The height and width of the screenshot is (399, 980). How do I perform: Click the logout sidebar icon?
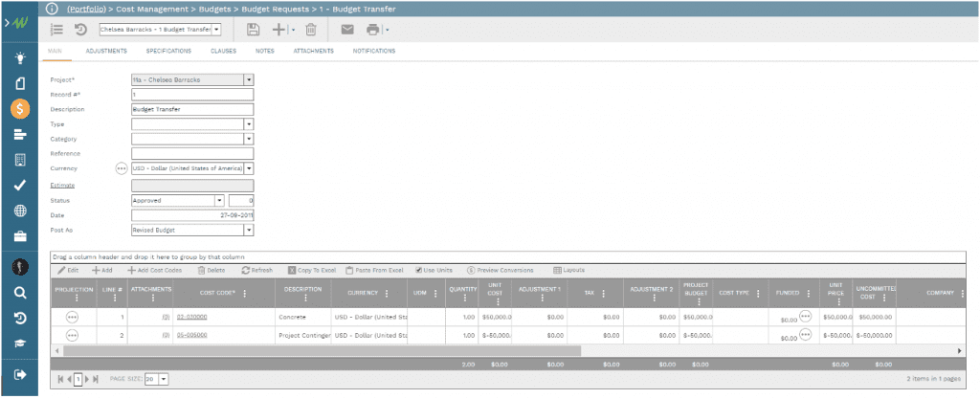pyautogui.click(x=20, y=375)
